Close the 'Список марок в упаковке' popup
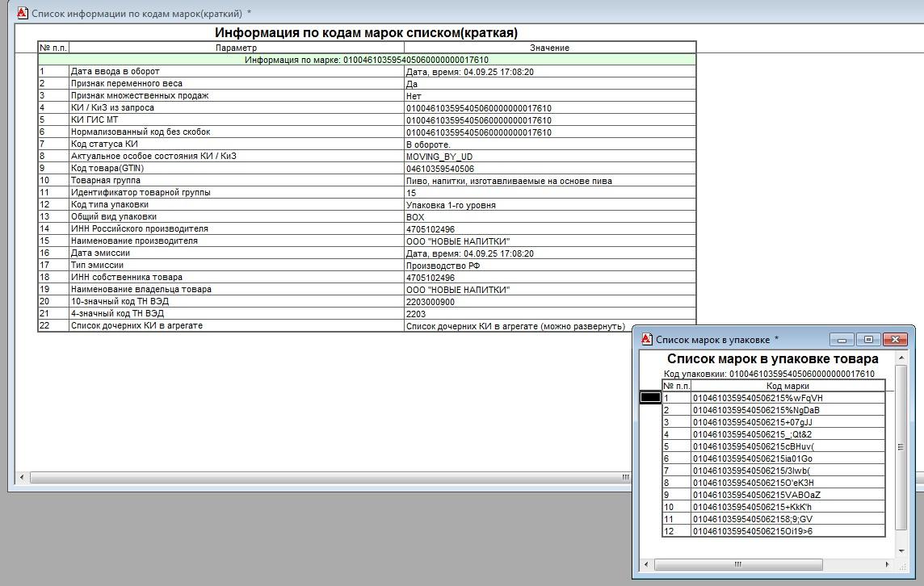 [x=895, y=339]
